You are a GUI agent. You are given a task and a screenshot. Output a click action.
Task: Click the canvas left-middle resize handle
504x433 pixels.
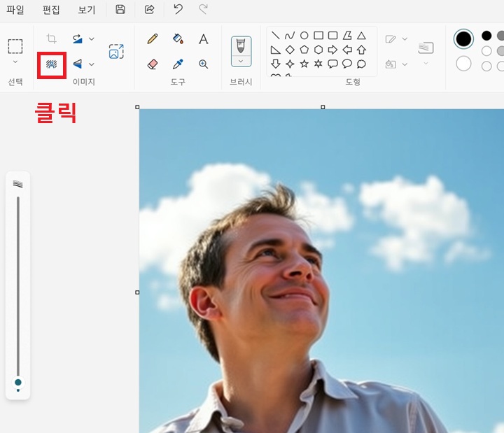tap(137, 292)
